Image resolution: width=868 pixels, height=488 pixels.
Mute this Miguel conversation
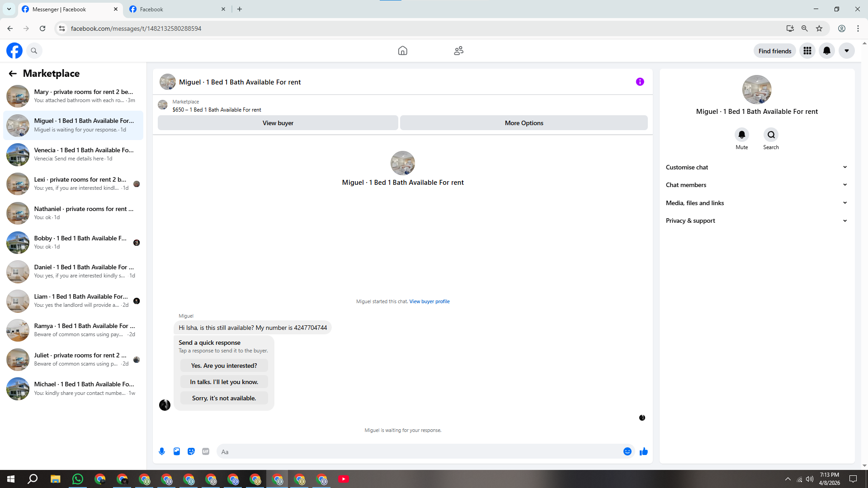(x=741, y=135)
